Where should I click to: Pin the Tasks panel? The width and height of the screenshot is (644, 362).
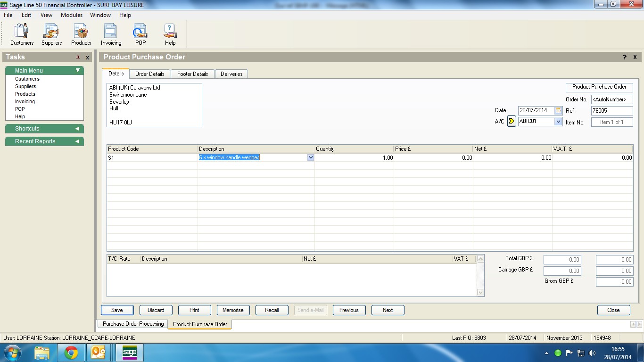click(x=78, y=58)
